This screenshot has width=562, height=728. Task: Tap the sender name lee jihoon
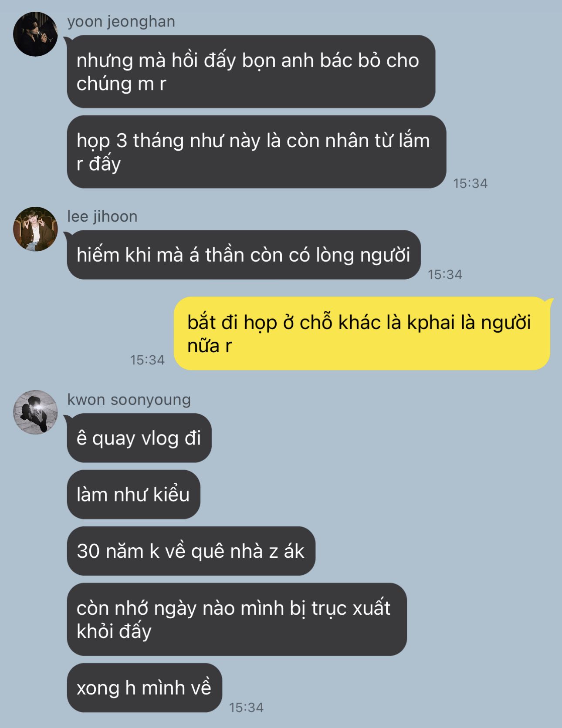pos(102,216)
